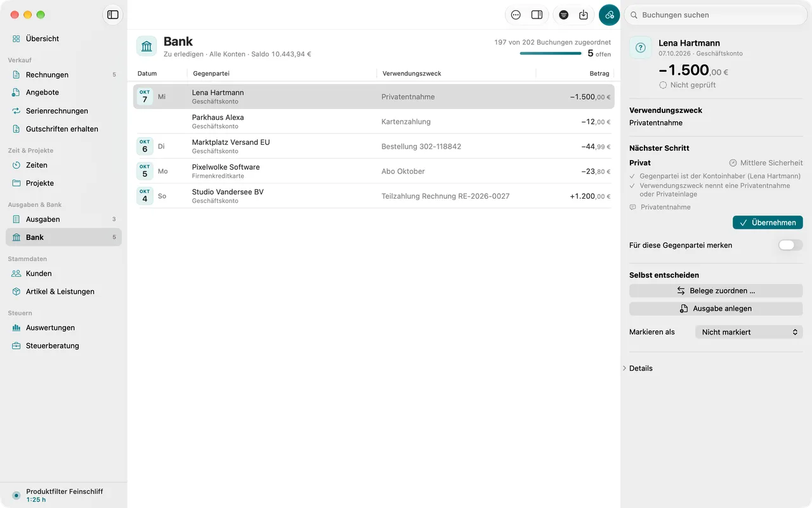Screen dimensions: 812x508
Task: Open Rechnungen in the sidebar
Action: click(63, 75)
